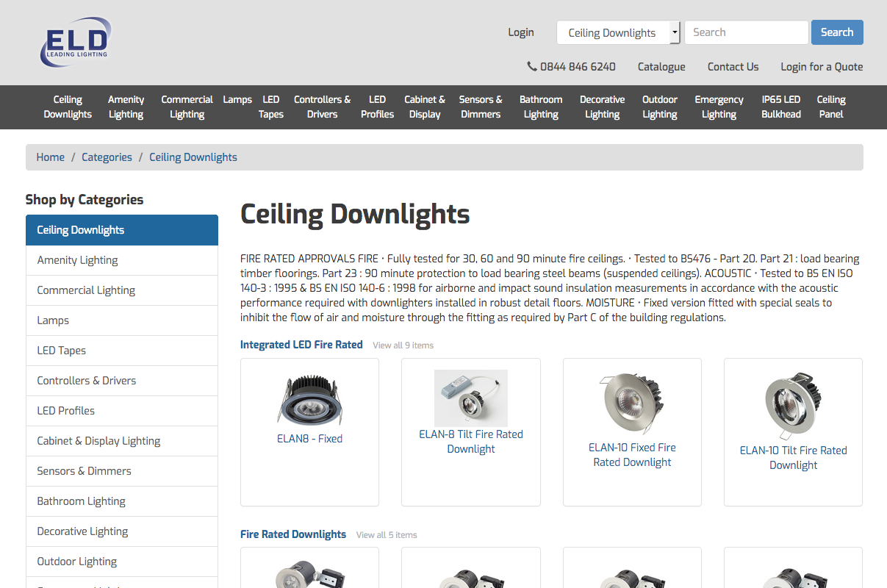Click the ELD Leading Lighting logo
The width and height of the screenshot is (887, 588).
(74, 43)
